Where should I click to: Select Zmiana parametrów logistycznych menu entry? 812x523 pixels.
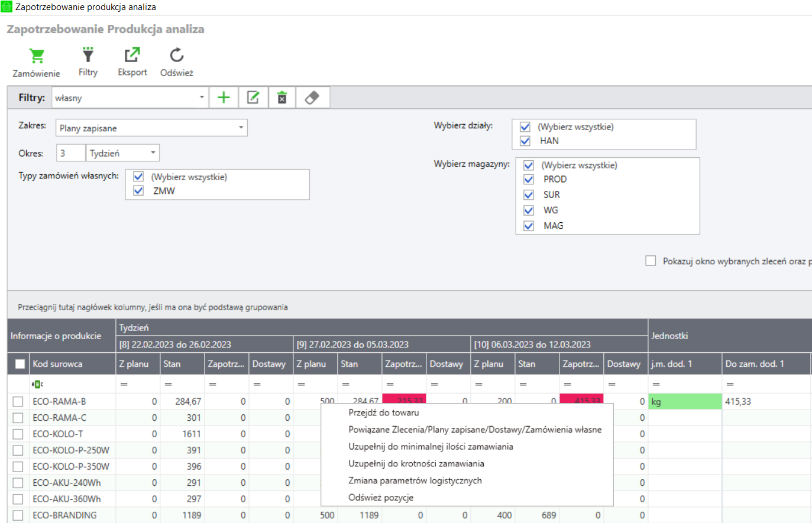click(x=415, y=480)
